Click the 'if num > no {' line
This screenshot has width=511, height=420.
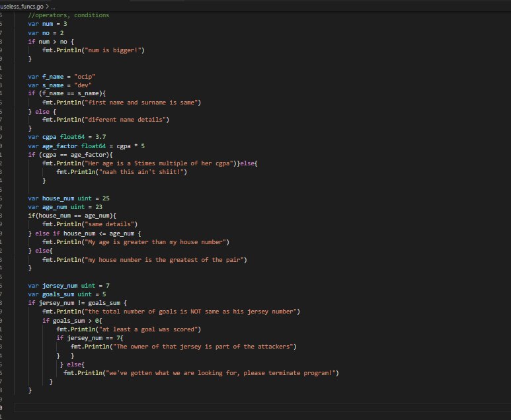[x=51, y=42]
